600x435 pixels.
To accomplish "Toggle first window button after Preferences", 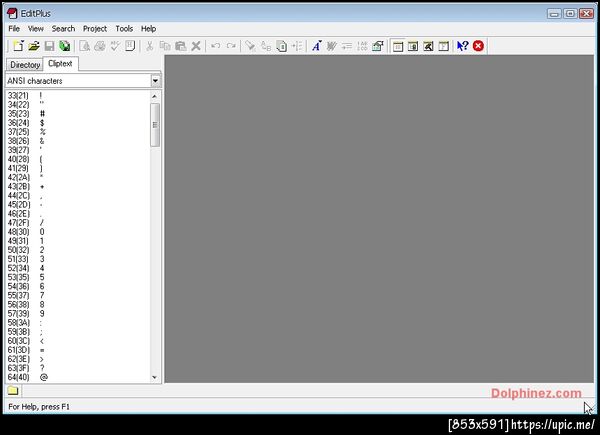I will click(x=398, y=46).
